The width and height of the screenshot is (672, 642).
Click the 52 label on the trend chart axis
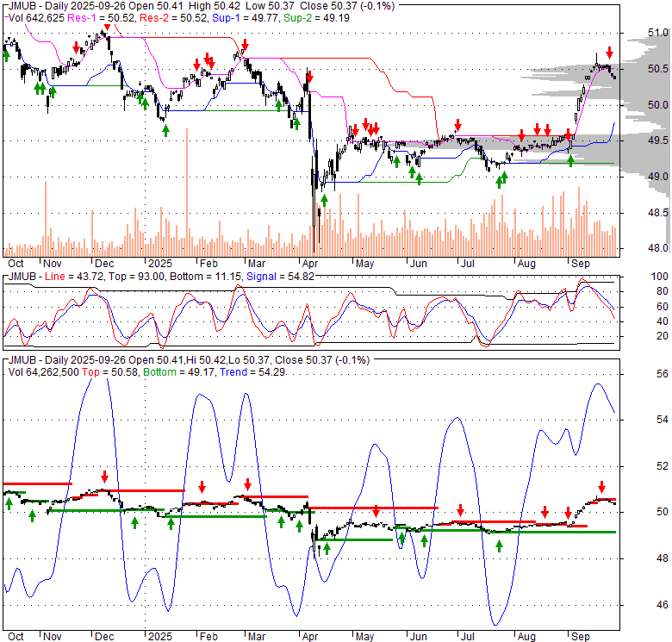pos(663,466)
